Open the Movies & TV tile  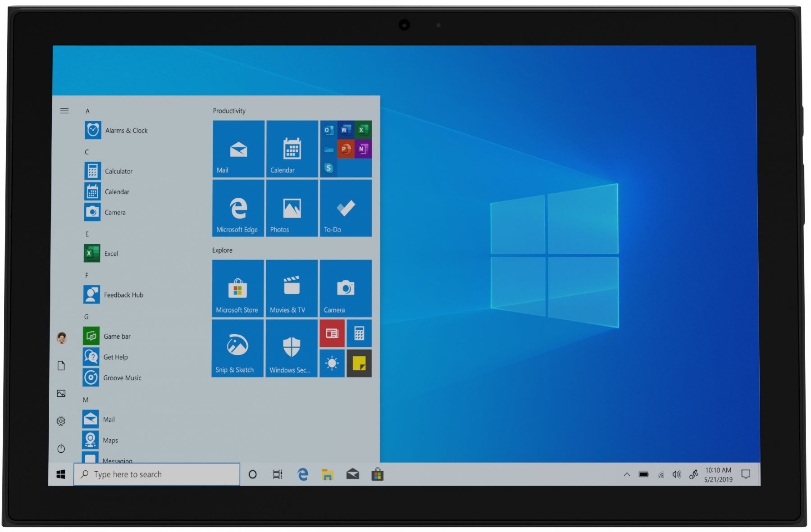click(x=292, y=288)
